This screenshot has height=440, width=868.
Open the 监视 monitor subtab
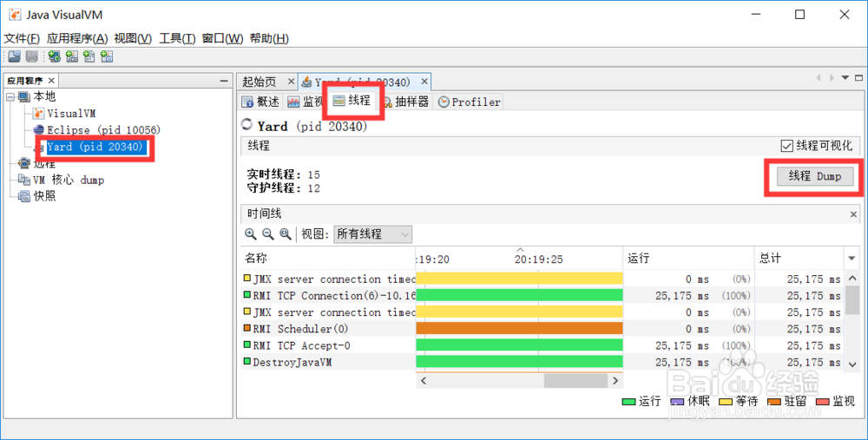[x=306, y=102]
